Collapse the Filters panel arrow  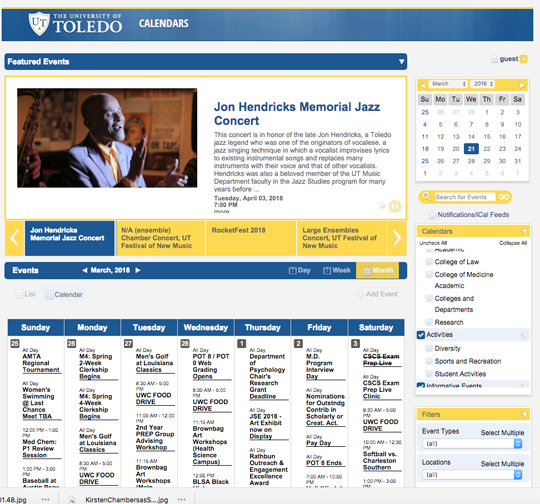coord(524,414)
